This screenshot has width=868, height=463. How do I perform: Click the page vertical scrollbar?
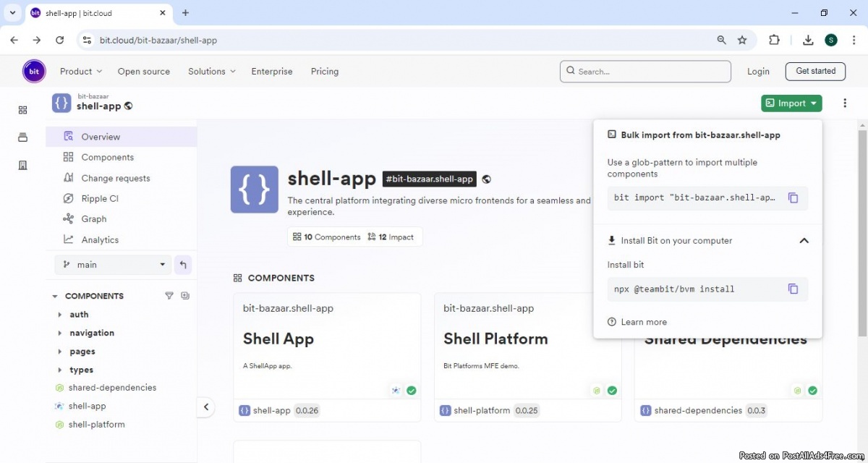click(x=862, y=233)
